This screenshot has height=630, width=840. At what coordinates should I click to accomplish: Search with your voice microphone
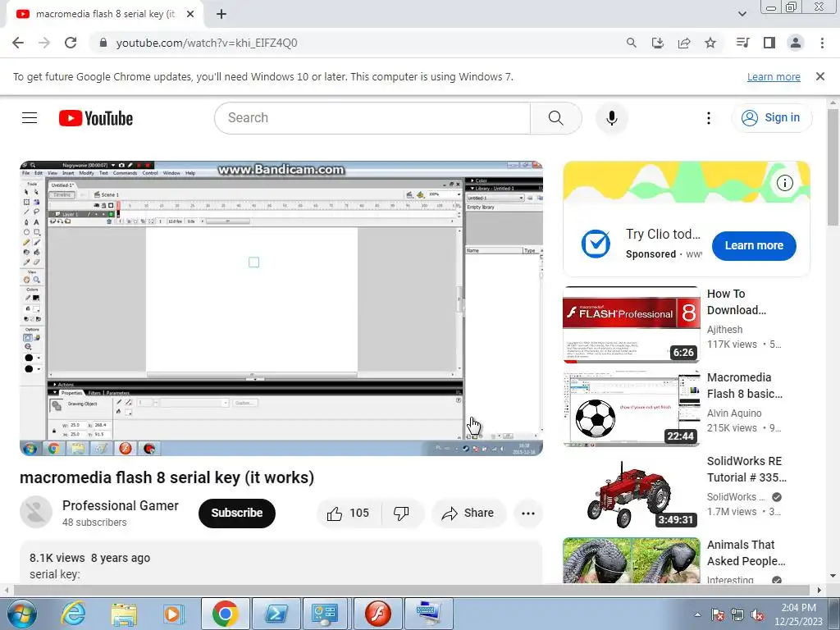click(612, 118)
